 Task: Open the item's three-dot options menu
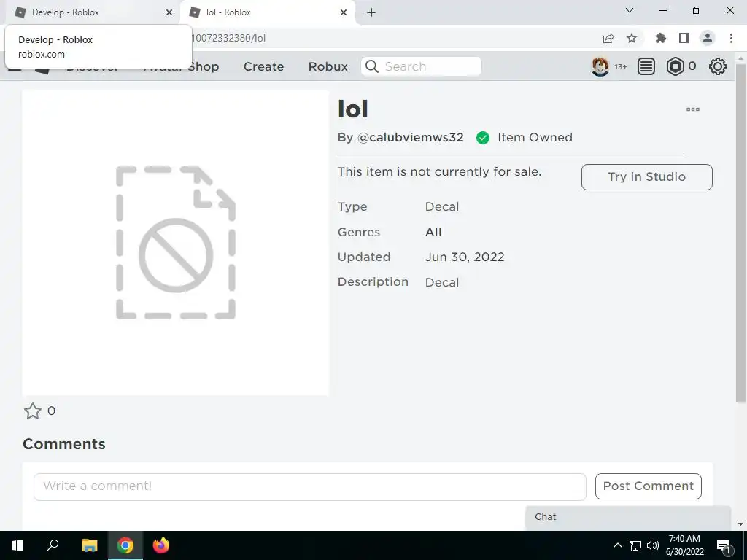click(693, 109)
